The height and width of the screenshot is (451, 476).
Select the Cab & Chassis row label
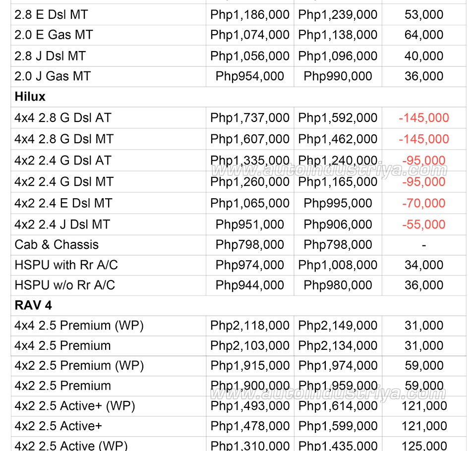point(57,244)
